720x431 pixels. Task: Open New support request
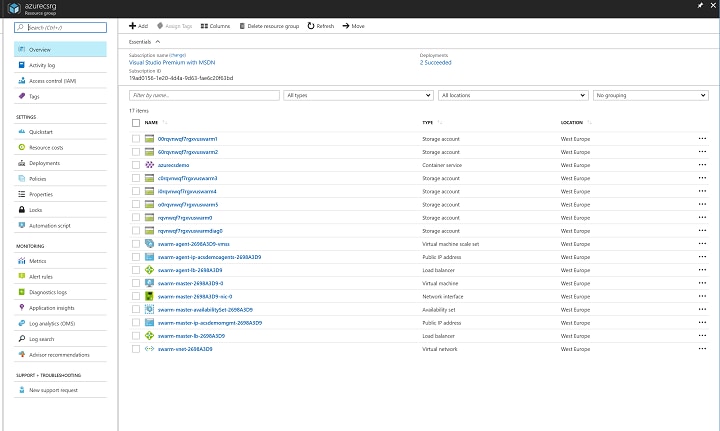pyautogui.click(x=60, y=390)
